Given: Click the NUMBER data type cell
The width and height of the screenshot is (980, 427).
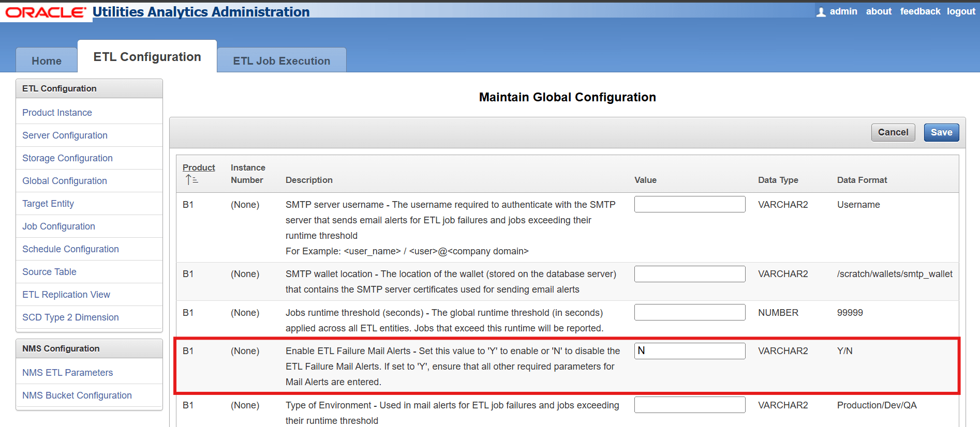Looking at the screenshot, I should [778, 313].
